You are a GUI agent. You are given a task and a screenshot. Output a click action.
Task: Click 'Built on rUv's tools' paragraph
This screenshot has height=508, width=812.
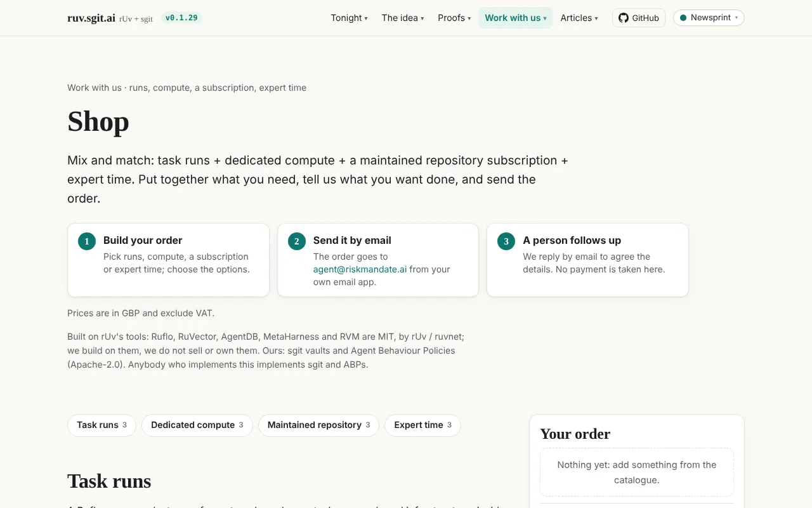(x=266, y=351)
